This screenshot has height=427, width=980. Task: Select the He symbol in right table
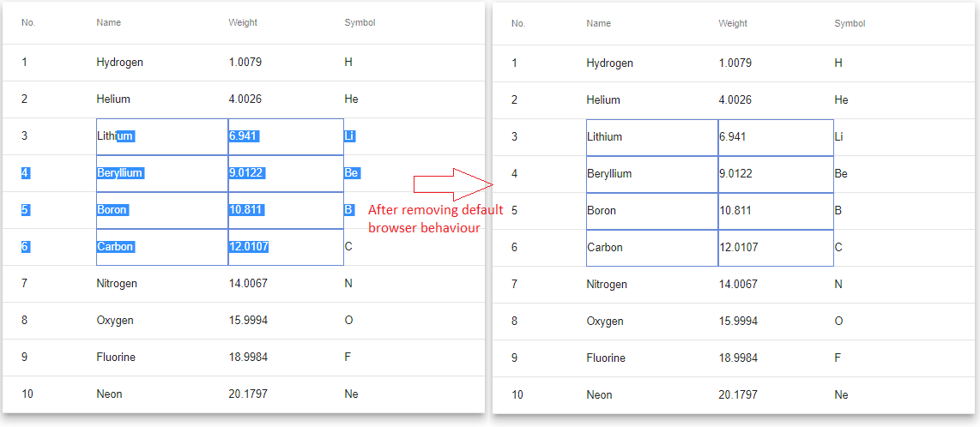(x=841, y=99)
